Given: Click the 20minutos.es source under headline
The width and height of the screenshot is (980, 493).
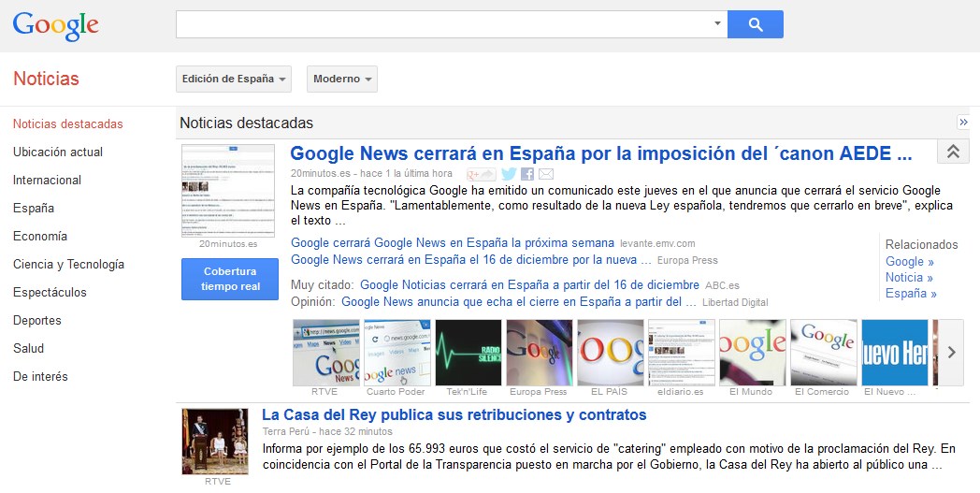Looking at the screenshot, I should coord(321,174).
